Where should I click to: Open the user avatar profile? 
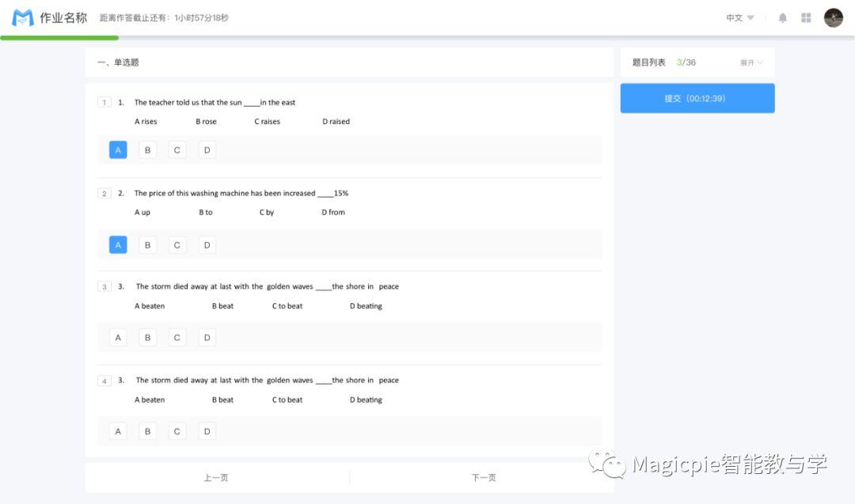coord(833,17)
